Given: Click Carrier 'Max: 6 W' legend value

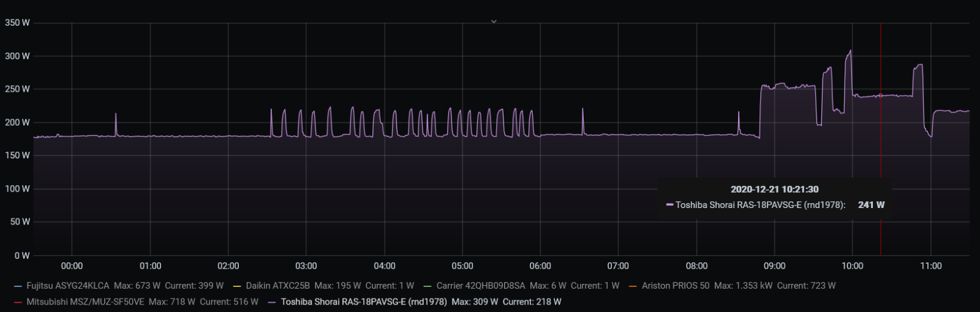Looking at the screenshot, I should (548, 286).
